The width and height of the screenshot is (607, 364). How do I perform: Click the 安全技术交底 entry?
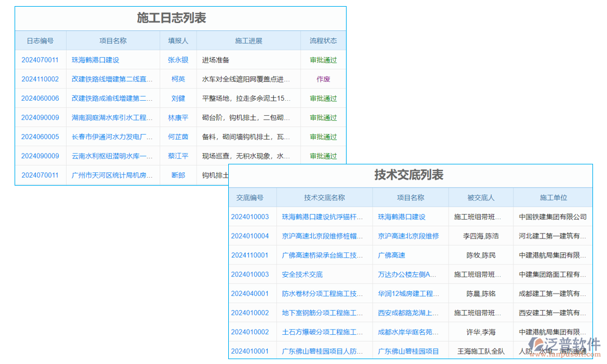point(303,275)
